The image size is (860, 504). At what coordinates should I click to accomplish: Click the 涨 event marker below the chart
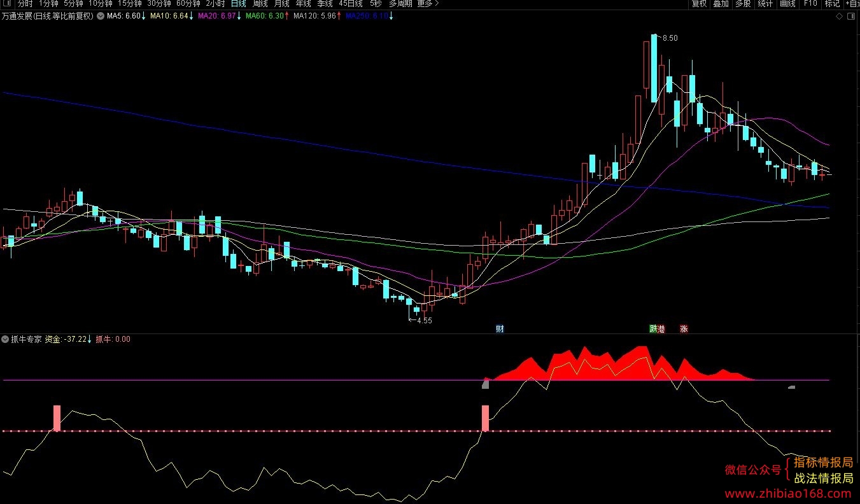pyautogui.click(x=684, y=329)
